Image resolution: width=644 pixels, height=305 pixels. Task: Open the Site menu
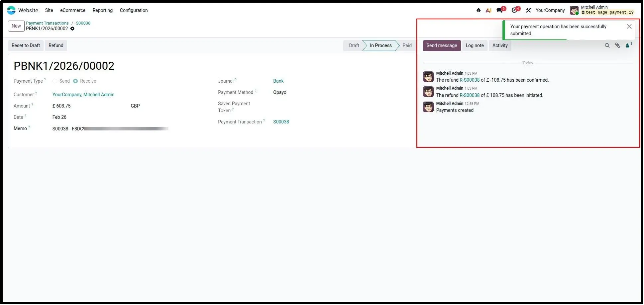49,10
